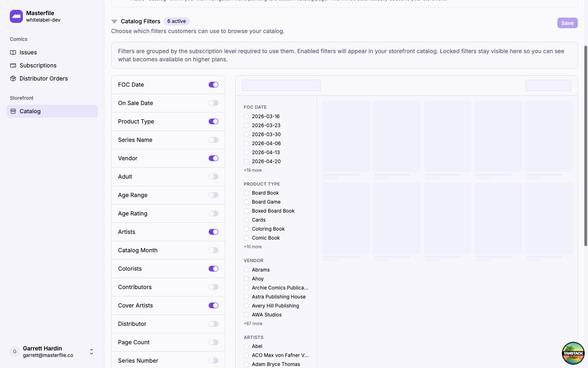Disable the FOC Date filter toggle
This screenshot has width=588, height=368.
pyautogui.click(x=214, y=85)
